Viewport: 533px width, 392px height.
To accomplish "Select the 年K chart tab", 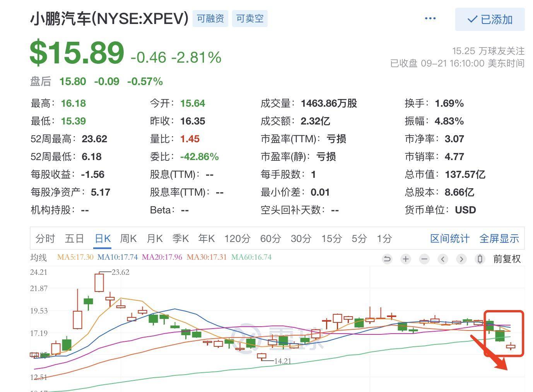I will pyautogui.click(x=207, y=239).
